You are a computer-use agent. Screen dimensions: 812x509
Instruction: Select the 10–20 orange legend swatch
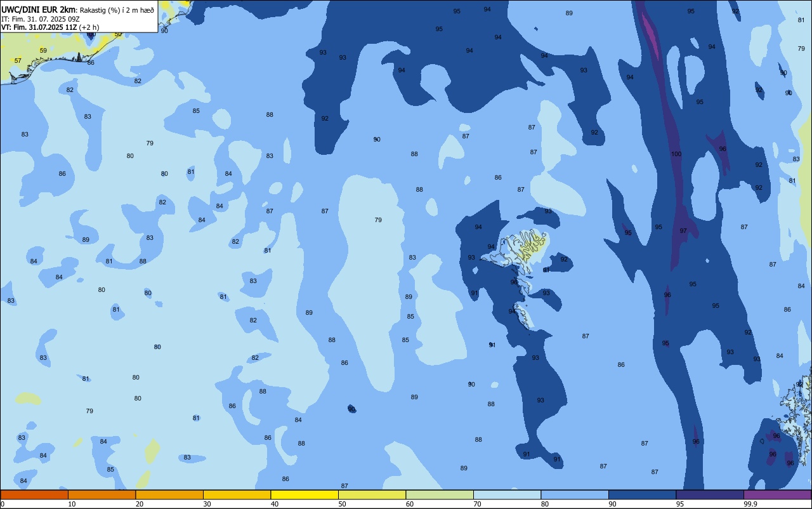(101, 494)
